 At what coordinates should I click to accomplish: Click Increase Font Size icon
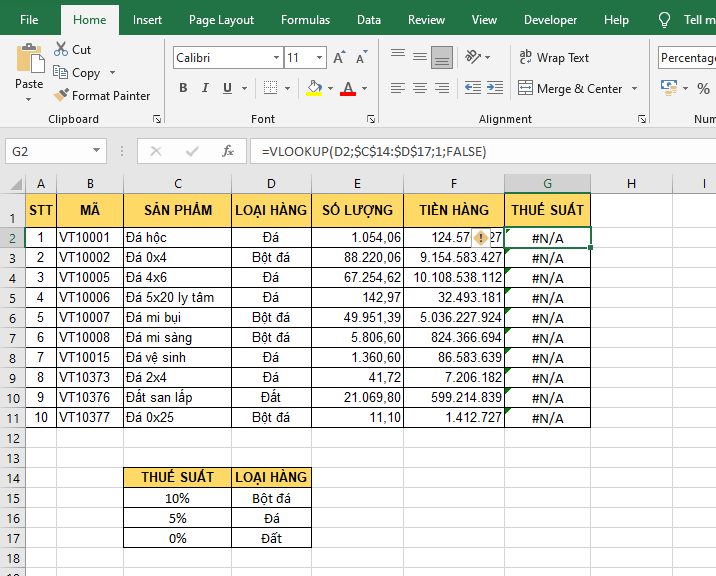pos(339,58)
